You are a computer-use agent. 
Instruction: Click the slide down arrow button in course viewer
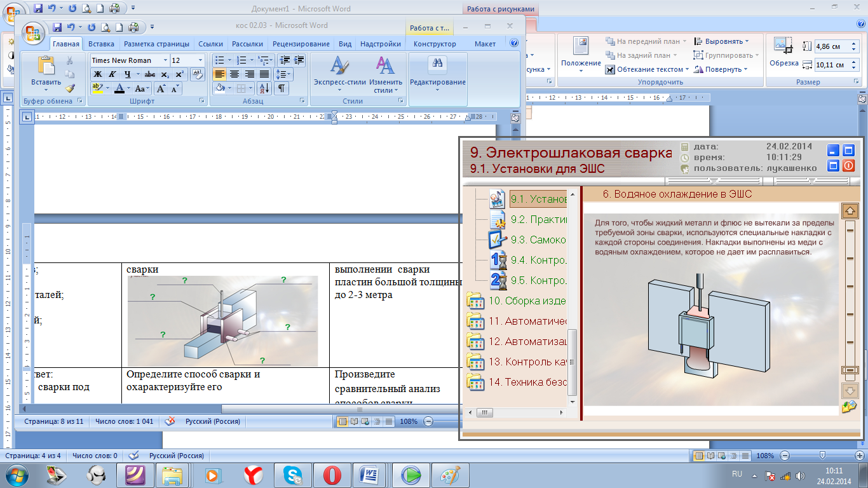[850, 390]
